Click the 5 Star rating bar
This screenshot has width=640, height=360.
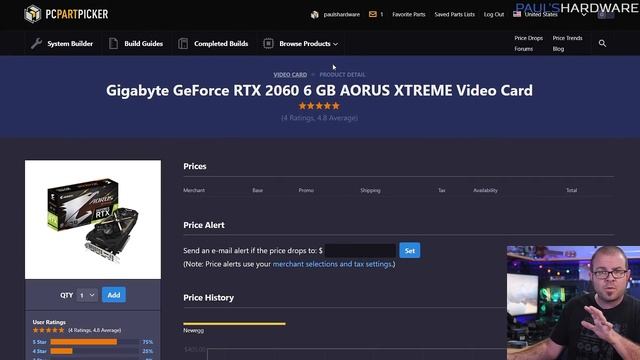pos(95,342)
